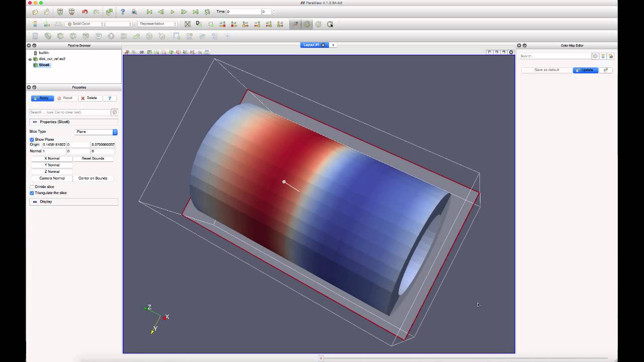644x362 pixels.
Task: Click the Y Normal button
Action: pyautogui.click(x=52, y=165)
